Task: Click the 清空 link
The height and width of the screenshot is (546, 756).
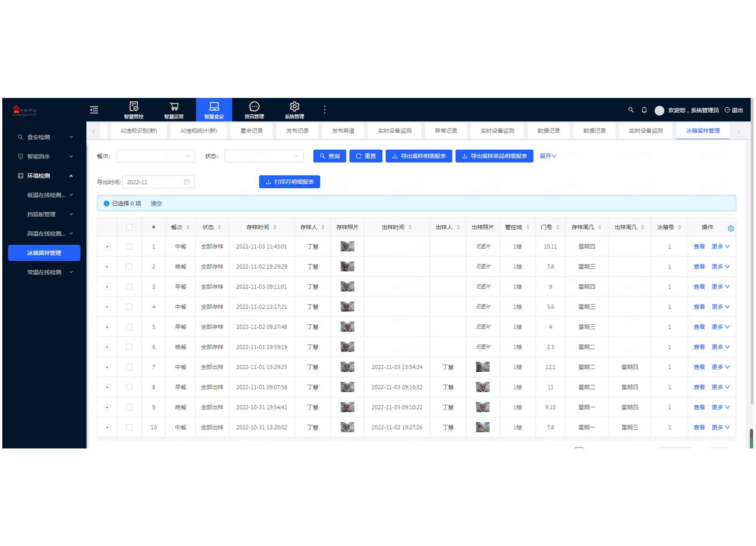Action: coord(156,203)
